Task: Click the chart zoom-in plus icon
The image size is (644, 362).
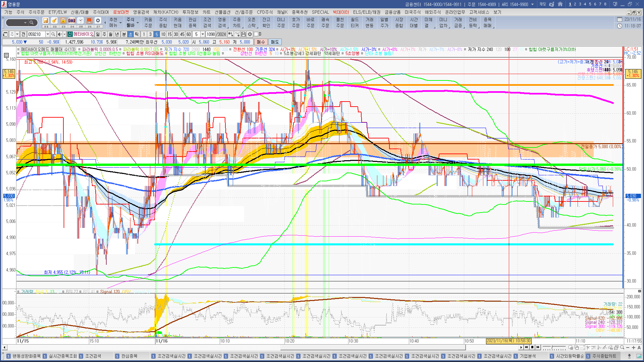Action: coord(633,348)
